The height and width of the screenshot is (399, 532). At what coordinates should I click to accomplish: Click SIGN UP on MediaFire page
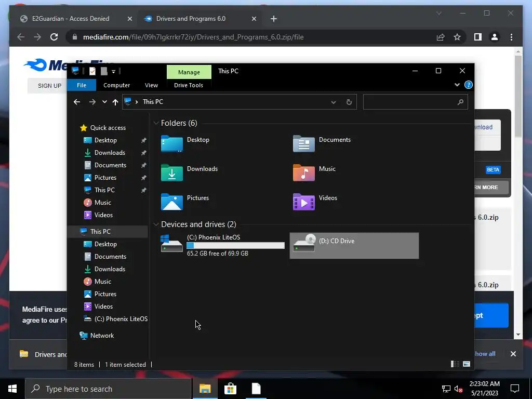(49, 86)
